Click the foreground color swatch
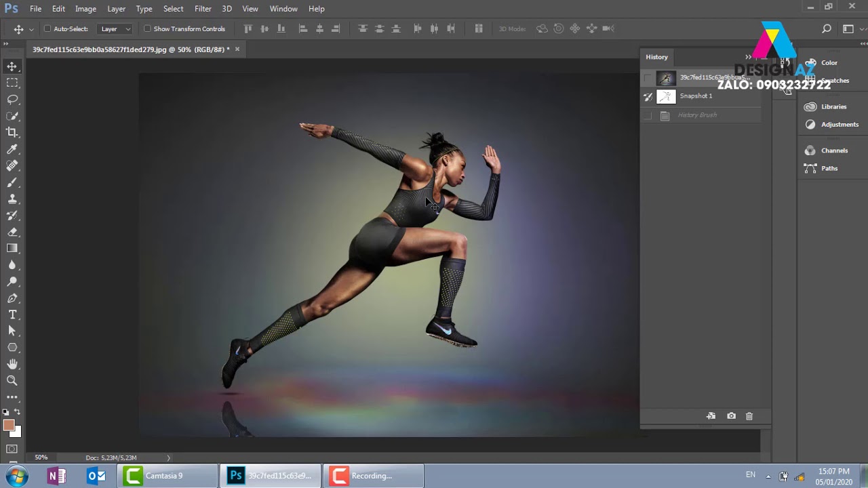Screen dimensions: 868x488 (x=8, y=425)
